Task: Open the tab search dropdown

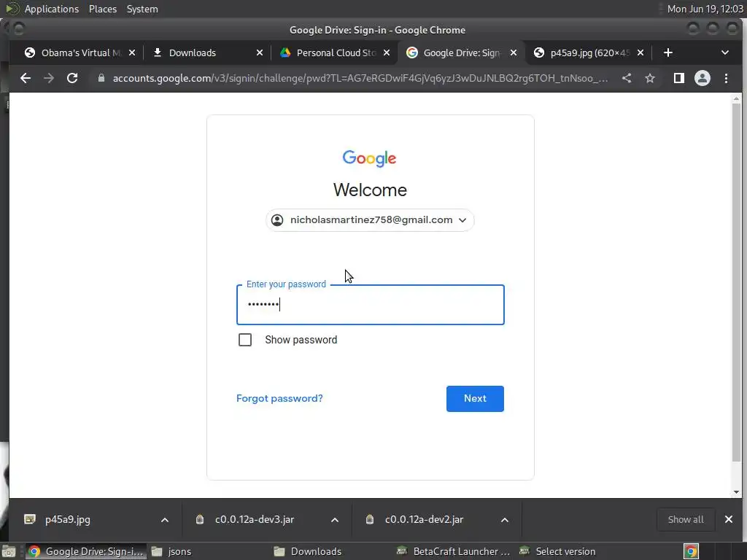Action: [725, 52]
